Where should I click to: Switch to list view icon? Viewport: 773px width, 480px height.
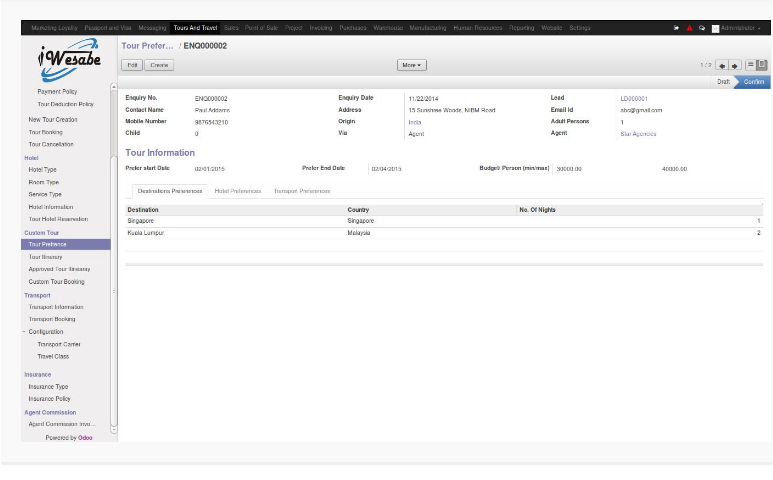[750, 65]
